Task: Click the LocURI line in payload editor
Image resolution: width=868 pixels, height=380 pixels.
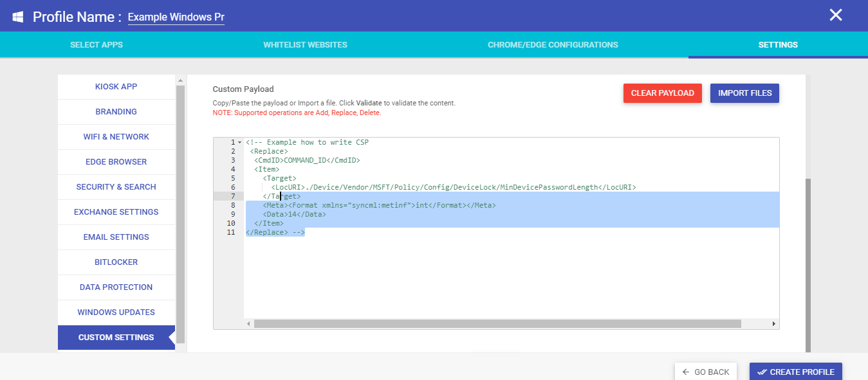Action: pyautogui.click(x=454, y=187)
